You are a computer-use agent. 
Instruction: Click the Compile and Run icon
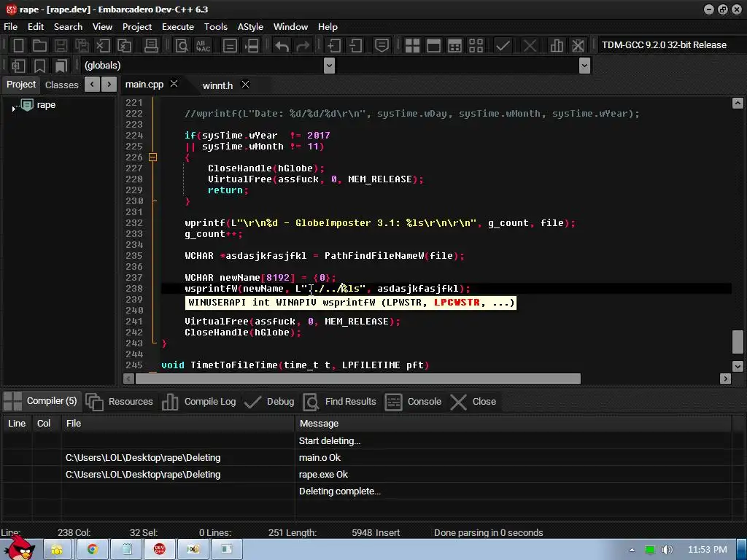click(455, 46)
